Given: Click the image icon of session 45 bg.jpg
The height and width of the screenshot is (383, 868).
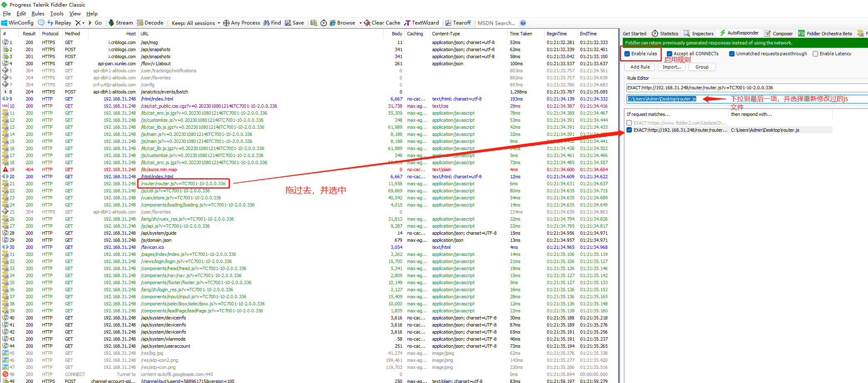Looking at the screenshot, I should [5, 353].
